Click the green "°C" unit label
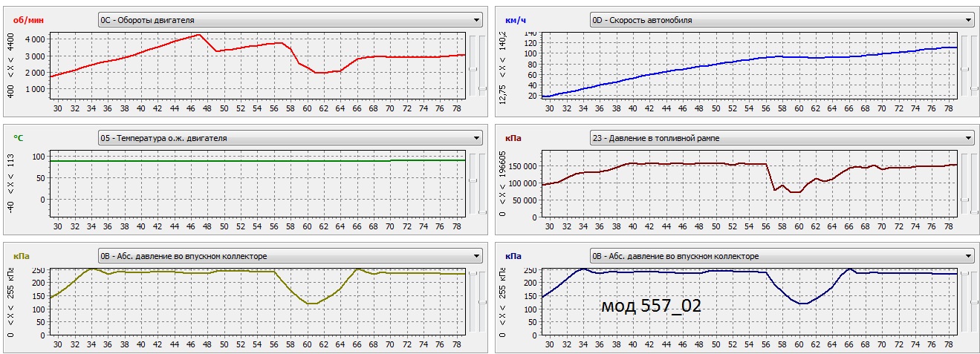The height and width of the screenshot is (354, 980). coord(18,138)
